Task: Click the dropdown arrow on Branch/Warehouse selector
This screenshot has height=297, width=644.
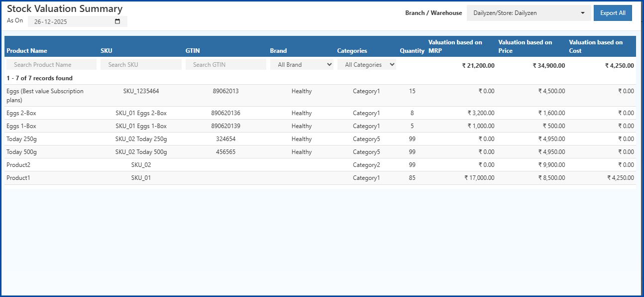Action: point(583,12)
